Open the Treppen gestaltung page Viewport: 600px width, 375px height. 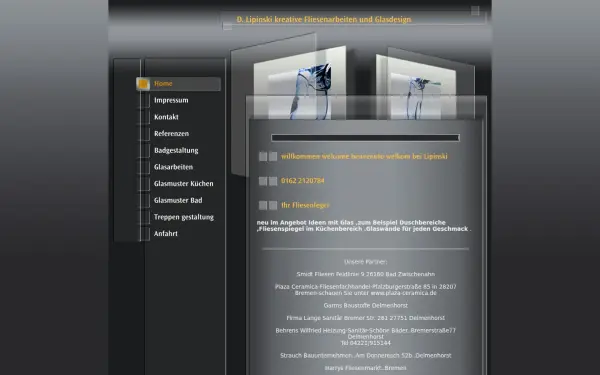pos(184,217)
